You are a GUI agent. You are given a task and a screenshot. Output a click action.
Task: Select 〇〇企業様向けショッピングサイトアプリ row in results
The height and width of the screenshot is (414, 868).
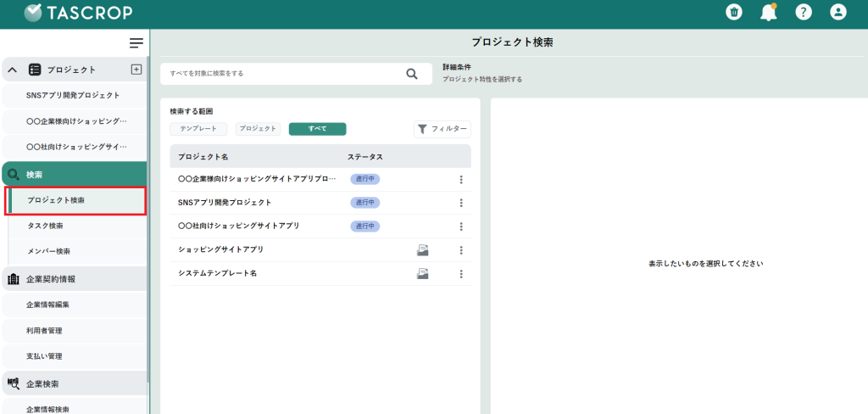[320, 180]
